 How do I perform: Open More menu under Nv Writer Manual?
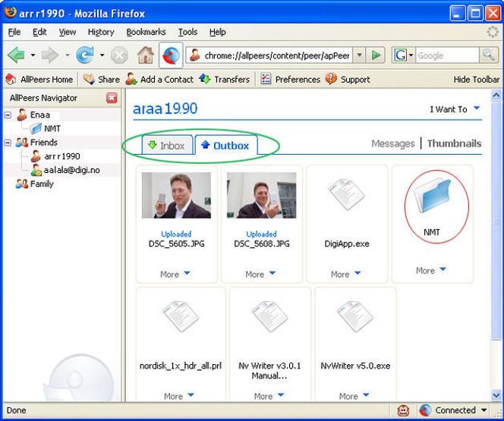269,396
